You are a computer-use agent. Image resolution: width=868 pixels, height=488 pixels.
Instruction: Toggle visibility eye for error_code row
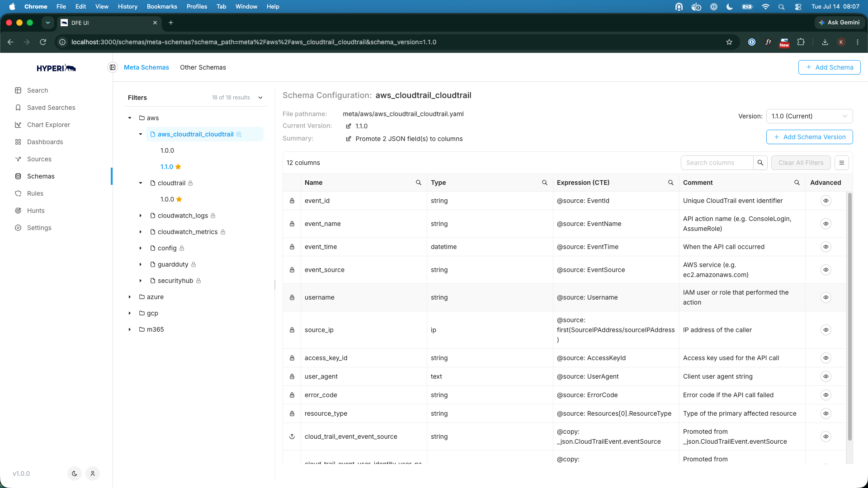tap(826, 395)
